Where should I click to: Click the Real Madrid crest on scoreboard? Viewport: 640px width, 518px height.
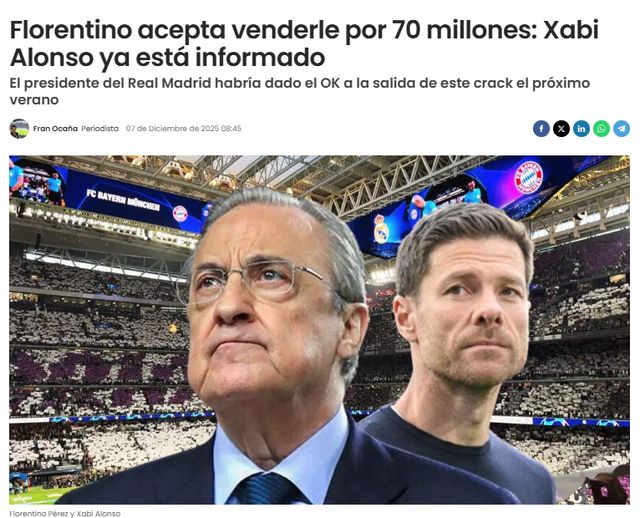click(x=381, y=229)
